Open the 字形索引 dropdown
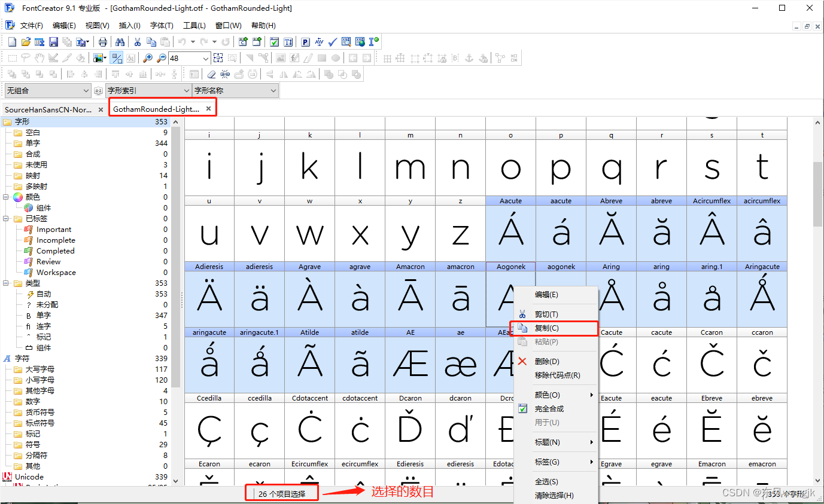The image size is (824, 504). click(x=186, y=90)
